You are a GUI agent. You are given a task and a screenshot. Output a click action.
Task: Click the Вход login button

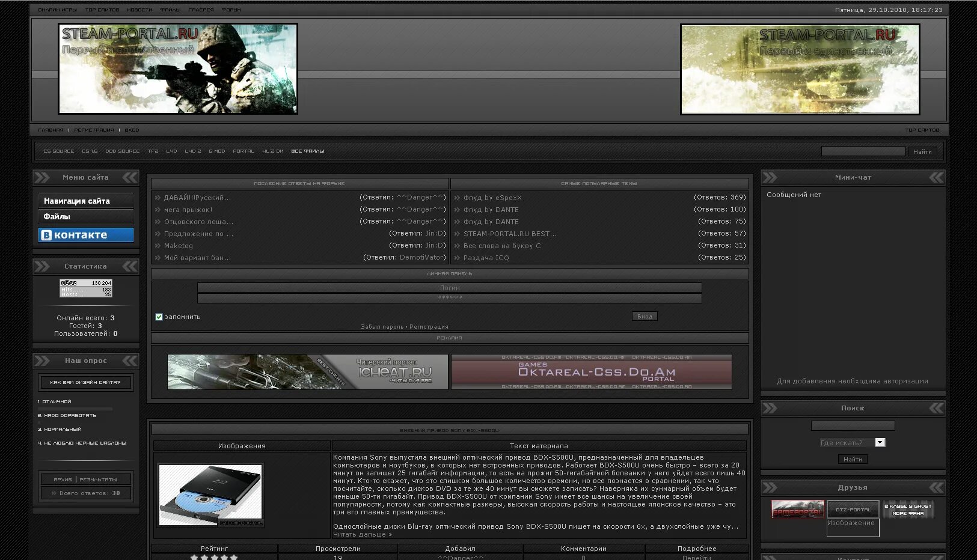pos(645,316)
